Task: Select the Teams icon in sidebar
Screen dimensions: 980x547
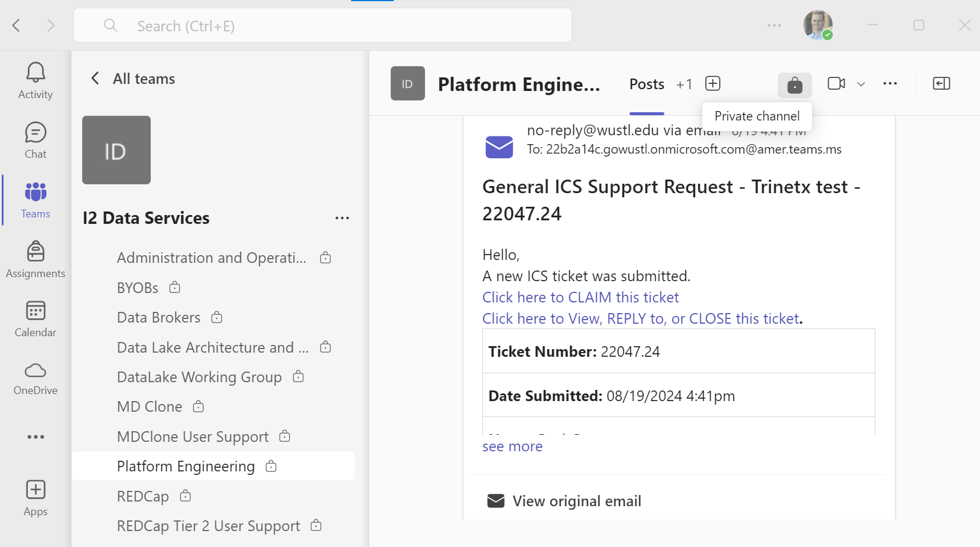Action: [35, 200]
